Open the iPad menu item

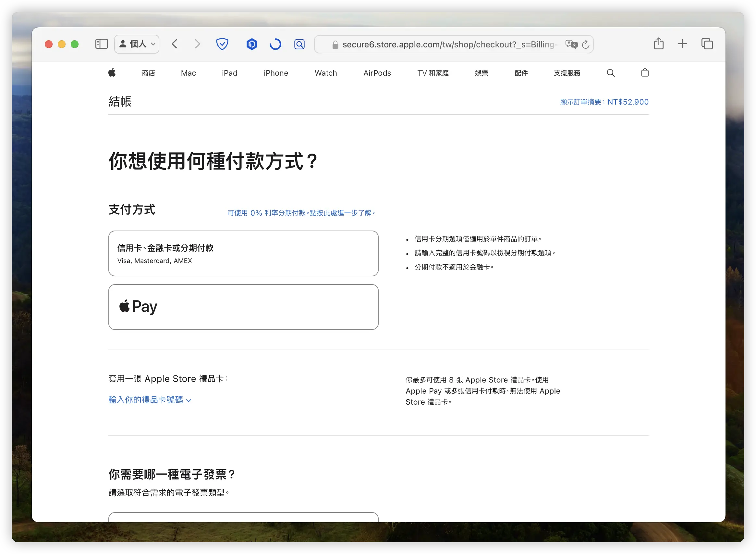click(229, 73)
